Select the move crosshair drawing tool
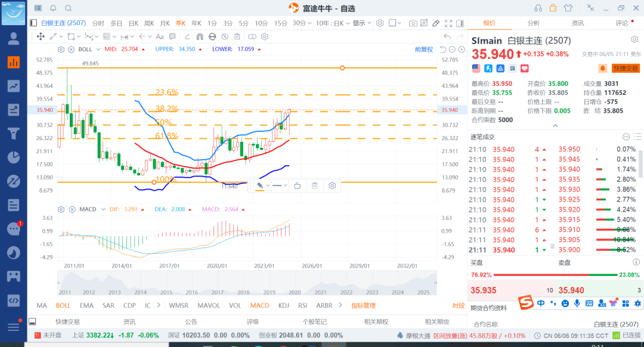The width and height of the screenshot is (644, 347). pos(41,36)
